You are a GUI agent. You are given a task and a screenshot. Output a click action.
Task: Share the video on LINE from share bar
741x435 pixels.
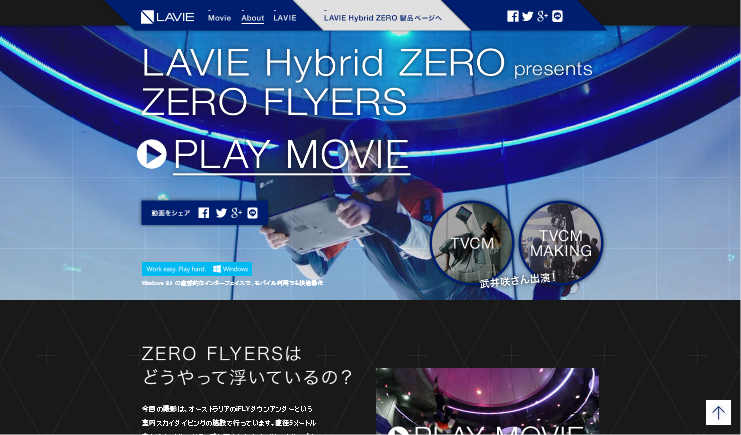click(252, 213)
